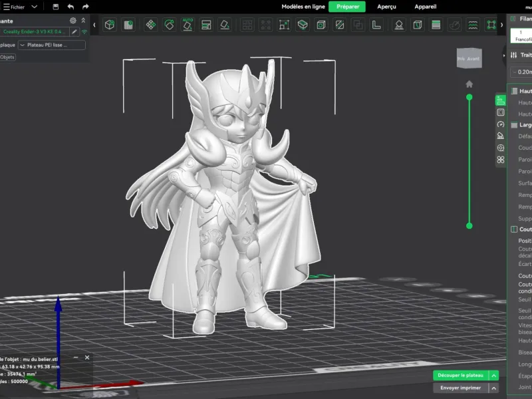Click the variable layer height icon

point(436,25)
